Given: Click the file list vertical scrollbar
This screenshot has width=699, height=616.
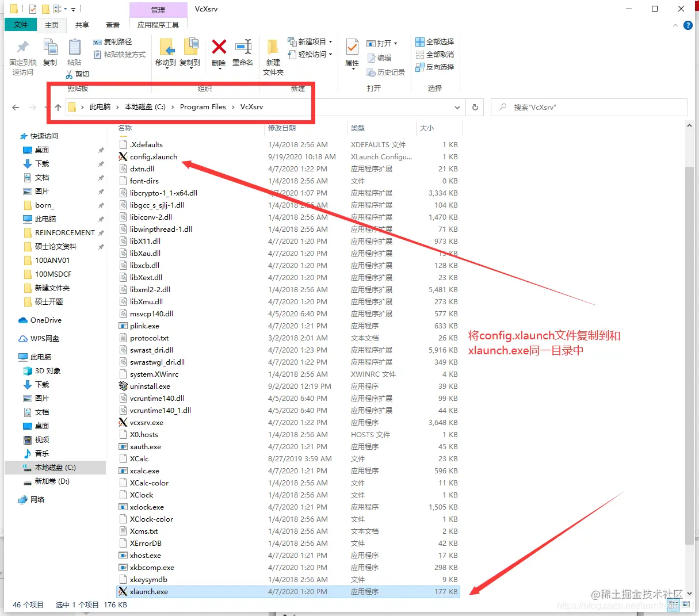Looking at the screenshot, I should click(x=690, y=355).
